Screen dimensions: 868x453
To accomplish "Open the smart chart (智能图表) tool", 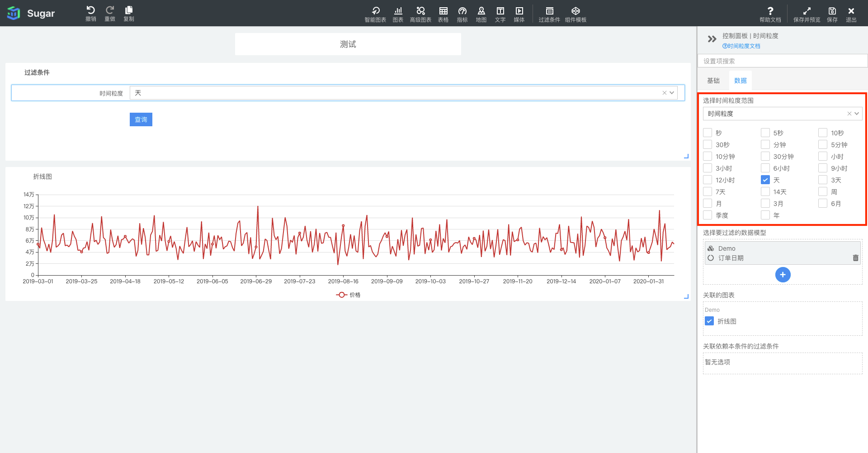I will [x=375, y=14].
